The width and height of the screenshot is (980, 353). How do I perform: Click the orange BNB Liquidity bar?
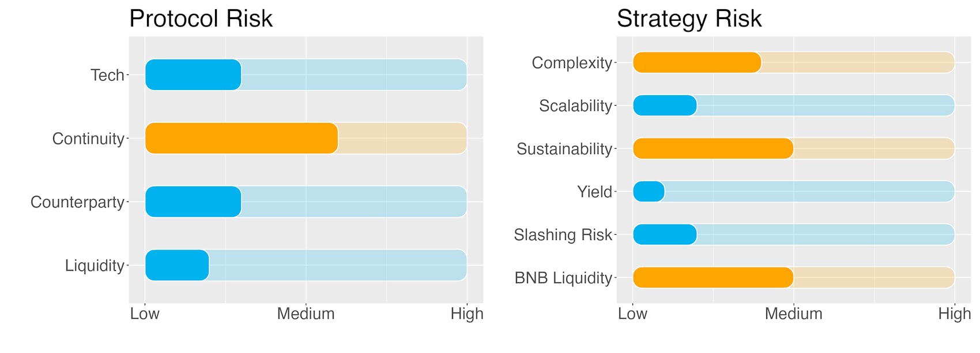pos(713,277)
